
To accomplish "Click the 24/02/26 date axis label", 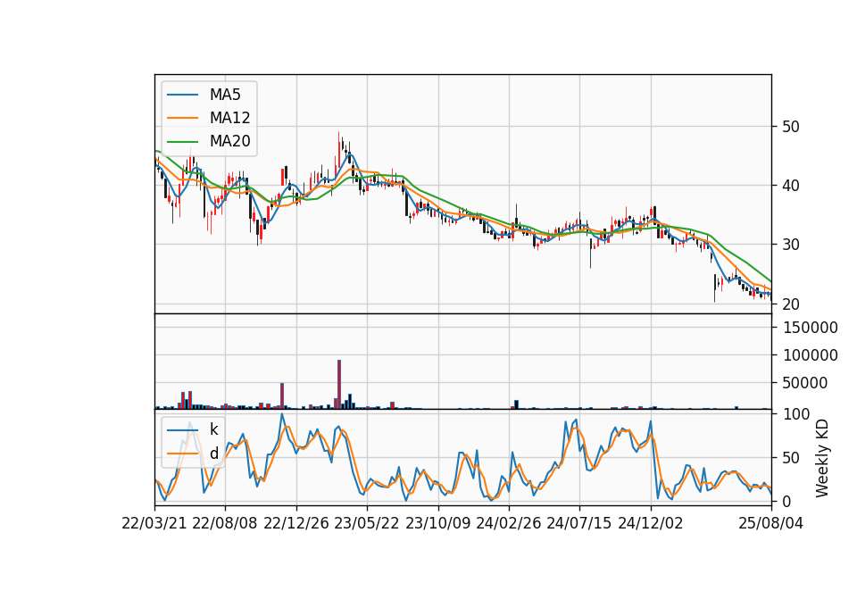I will 508,524.
